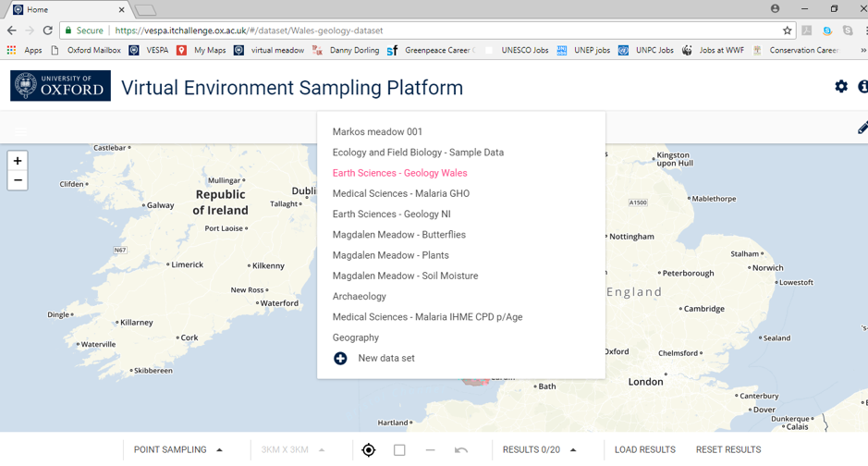Click the pencil edit icon
Screen dimensions: 868x466
pos(862,129)
